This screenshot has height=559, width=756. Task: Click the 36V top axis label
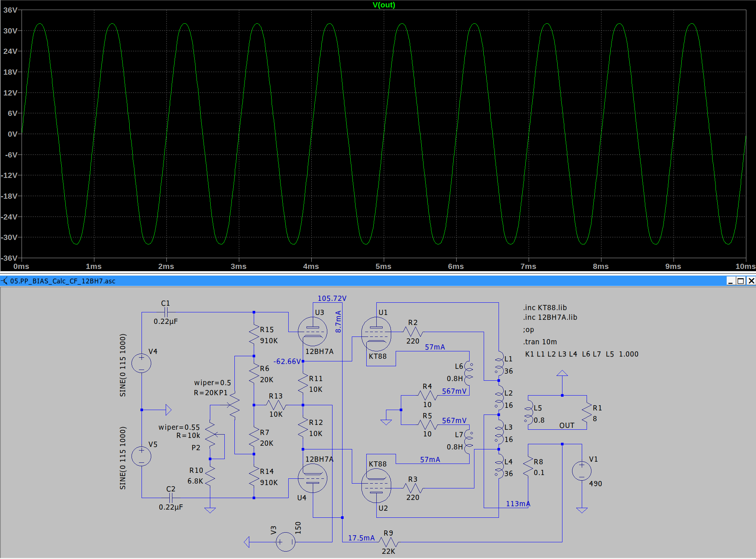pos(10,10)
